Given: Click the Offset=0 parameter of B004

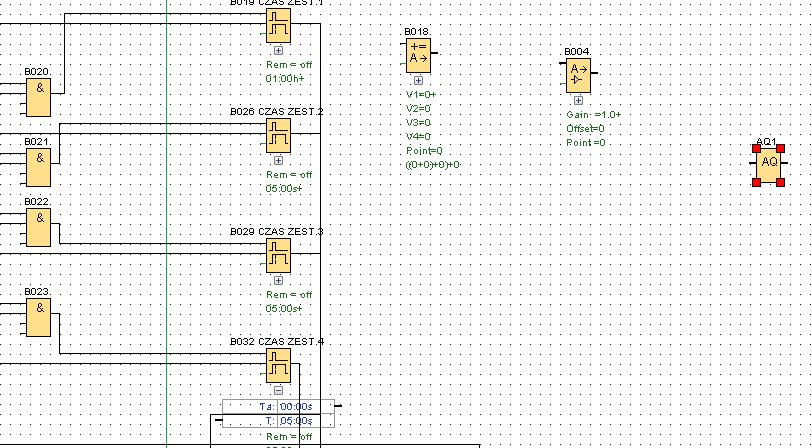Looking at the screenshot, I should (586, 128).
